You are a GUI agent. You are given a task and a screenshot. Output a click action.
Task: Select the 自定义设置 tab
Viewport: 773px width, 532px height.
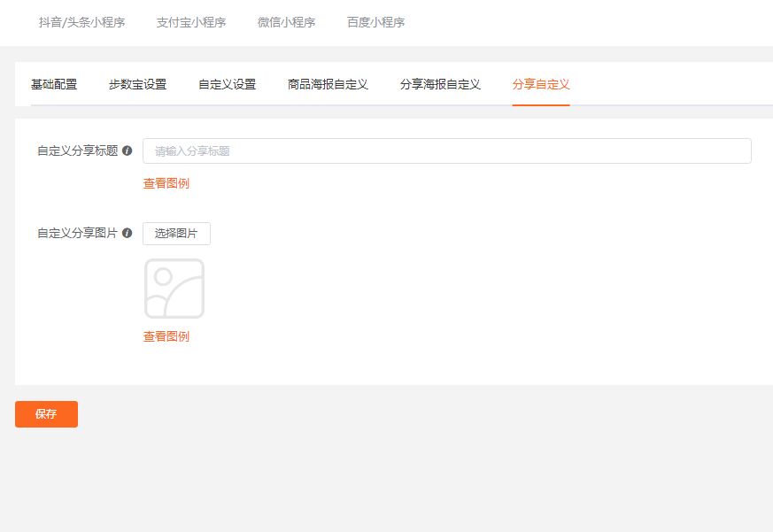click(228, 84)
